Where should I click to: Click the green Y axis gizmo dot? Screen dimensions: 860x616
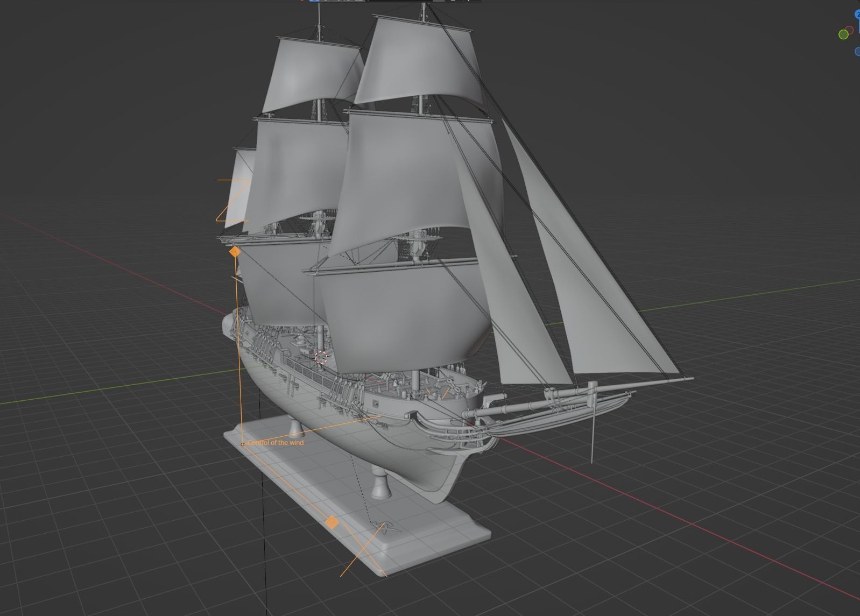843,34
